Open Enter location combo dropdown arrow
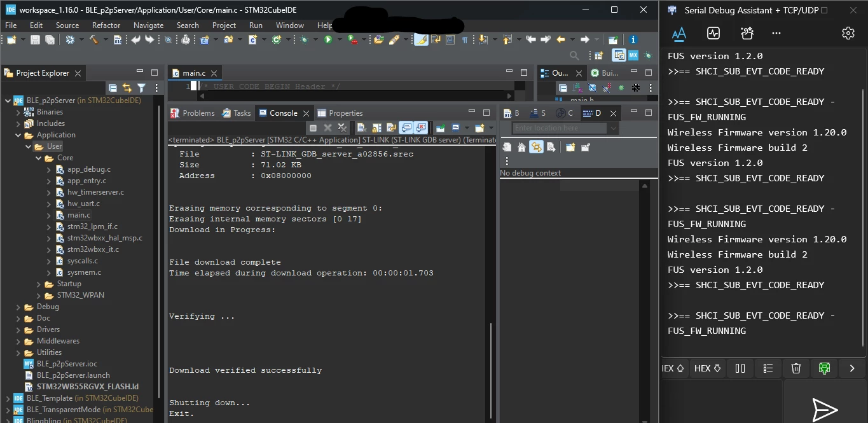 [613, 128]
